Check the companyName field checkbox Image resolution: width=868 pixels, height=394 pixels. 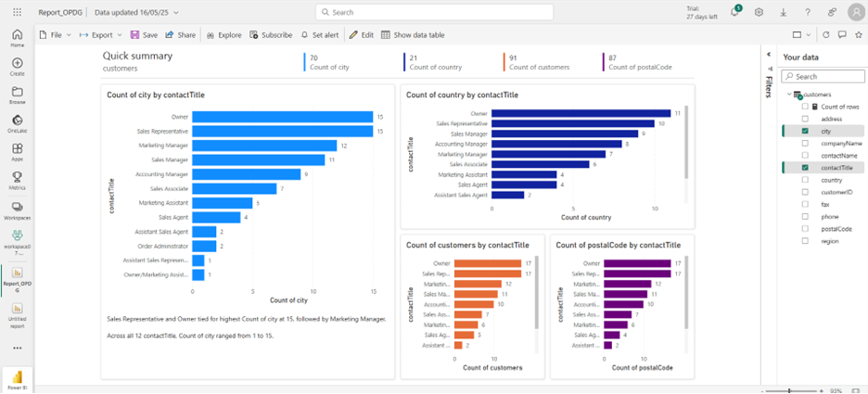806,144
